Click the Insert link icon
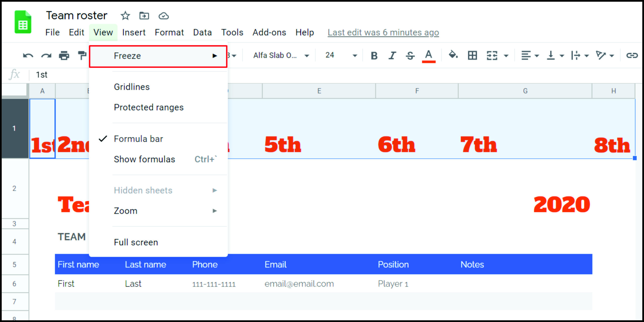The image size is (644, 322). (x=632, y=56)
